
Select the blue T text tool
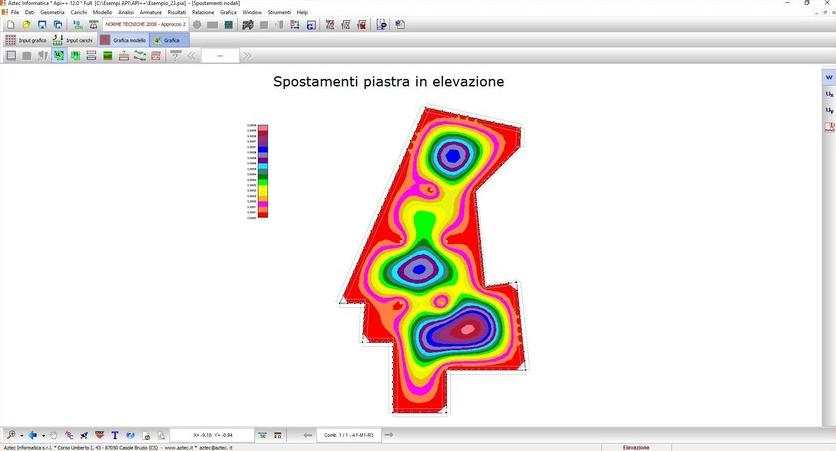pos(115,435)
